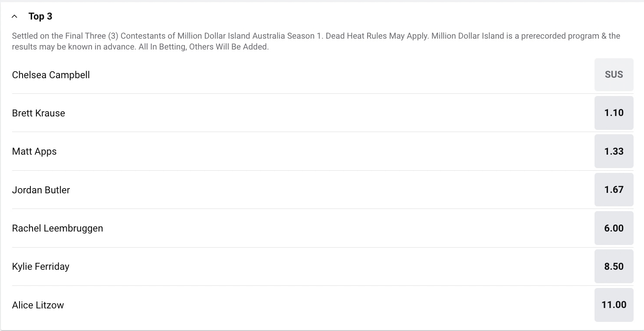
Task: Add Jordan Butler 1.67 to bet slip
Action: (614, 190)
